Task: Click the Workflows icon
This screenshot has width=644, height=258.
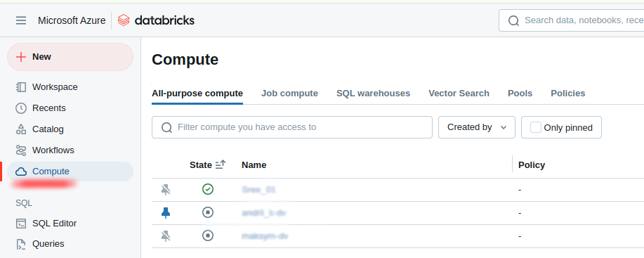Action: (x=20, y=150)
